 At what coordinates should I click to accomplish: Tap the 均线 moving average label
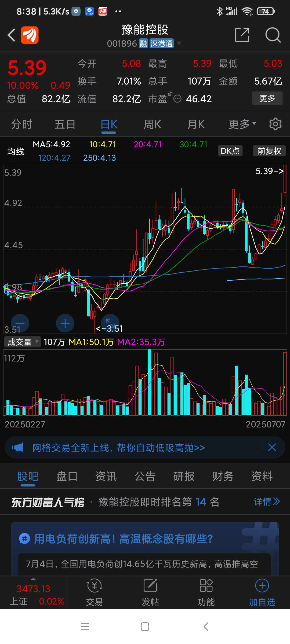coord(16,151)
